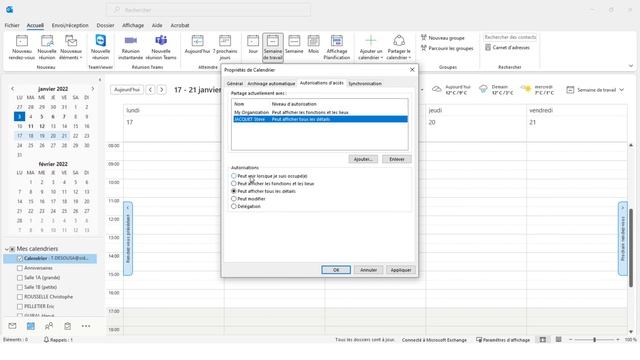640x360 pixels.
Task: Open the Fichier menu
Action: (x=12, y=25)
